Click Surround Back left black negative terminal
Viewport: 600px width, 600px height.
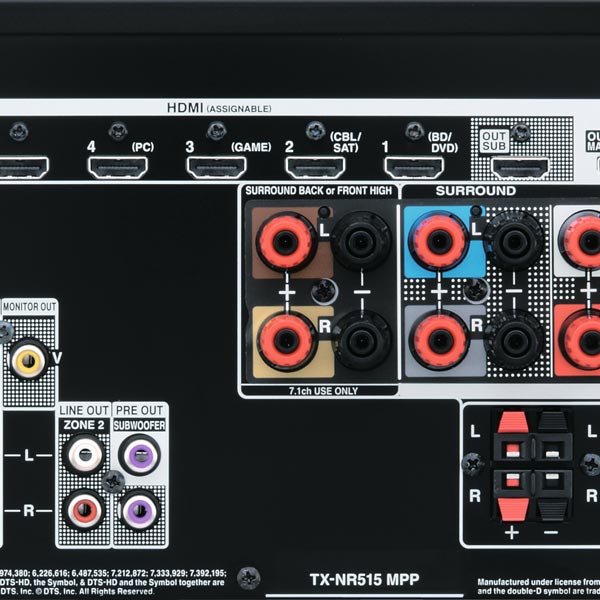coord(361,242)
